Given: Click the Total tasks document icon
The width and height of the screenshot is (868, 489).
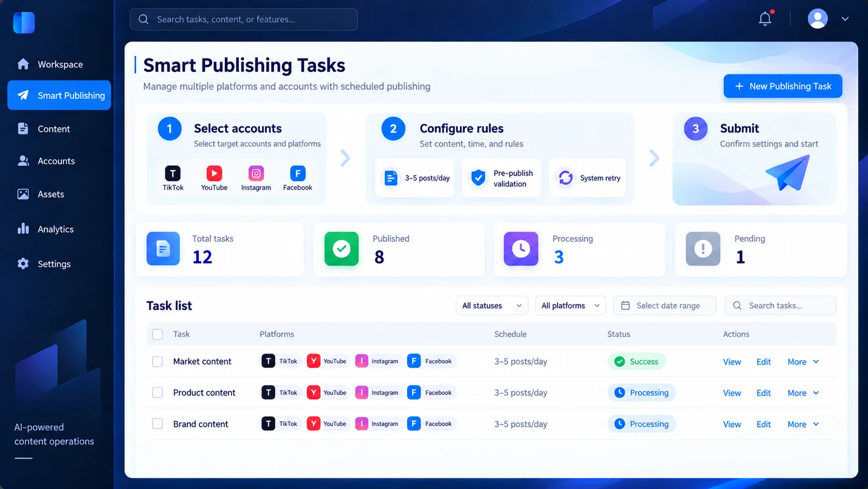Looking at the screenshot, I should tap(163, 249).
